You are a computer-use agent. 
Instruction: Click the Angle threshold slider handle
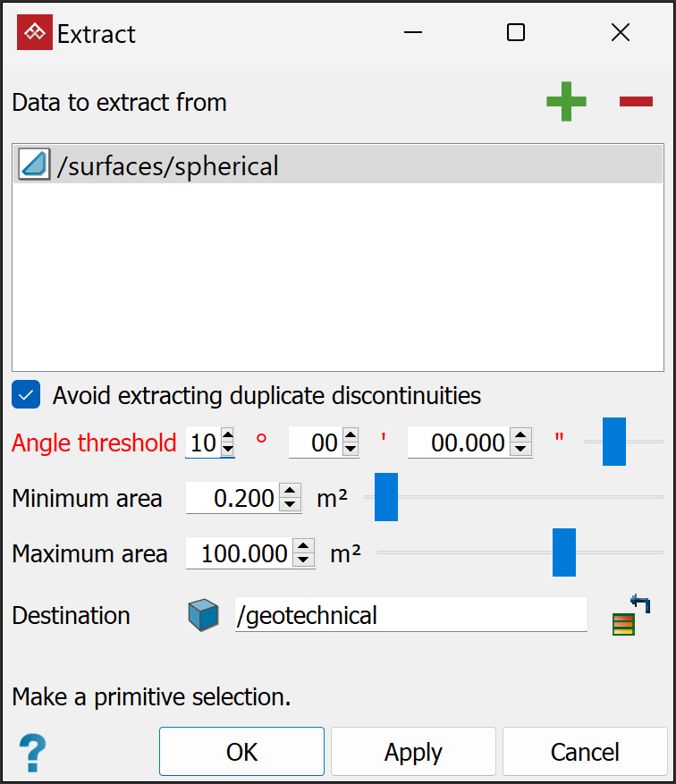click(613, 442)
